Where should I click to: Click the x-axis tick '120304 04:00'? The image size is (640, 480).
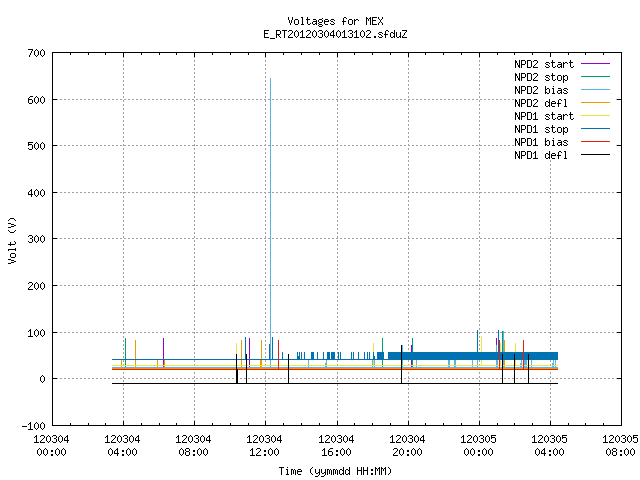(122, 446)
